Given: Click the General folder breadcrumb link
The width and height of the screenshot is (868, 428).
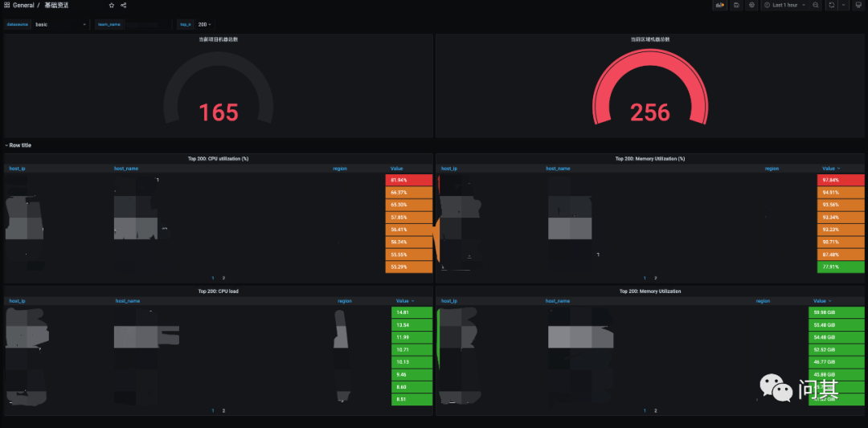Looking at the screenshot, I should [x=23, y=5].
